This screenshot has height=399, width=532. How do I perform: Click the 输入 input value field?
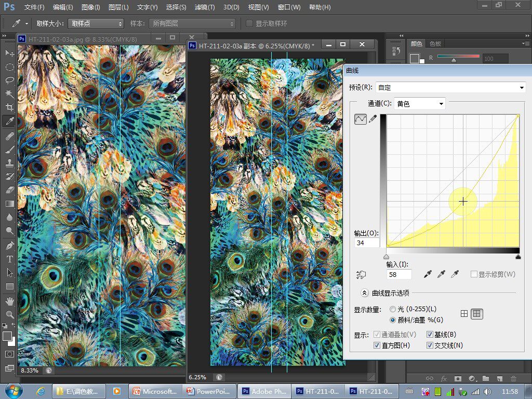(x=399, y=274)
